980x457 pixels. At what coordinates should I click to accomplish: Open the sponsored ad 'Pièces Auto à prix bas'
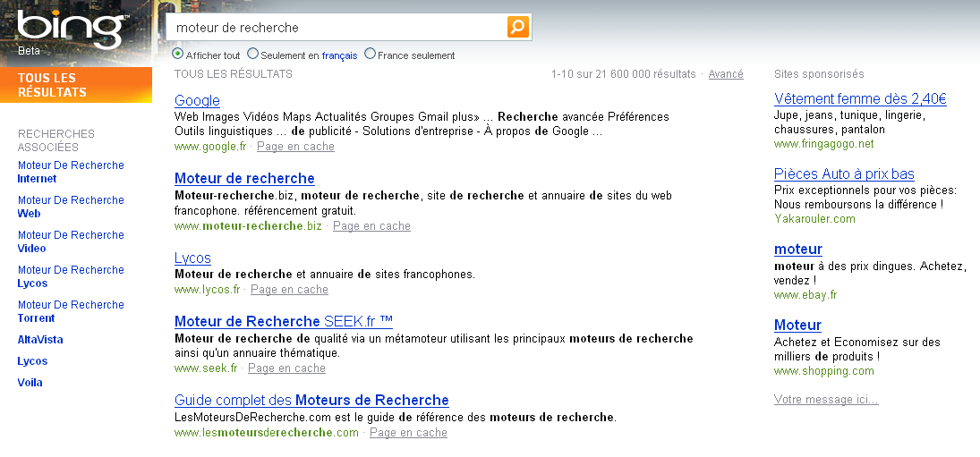tap(844, 173)
